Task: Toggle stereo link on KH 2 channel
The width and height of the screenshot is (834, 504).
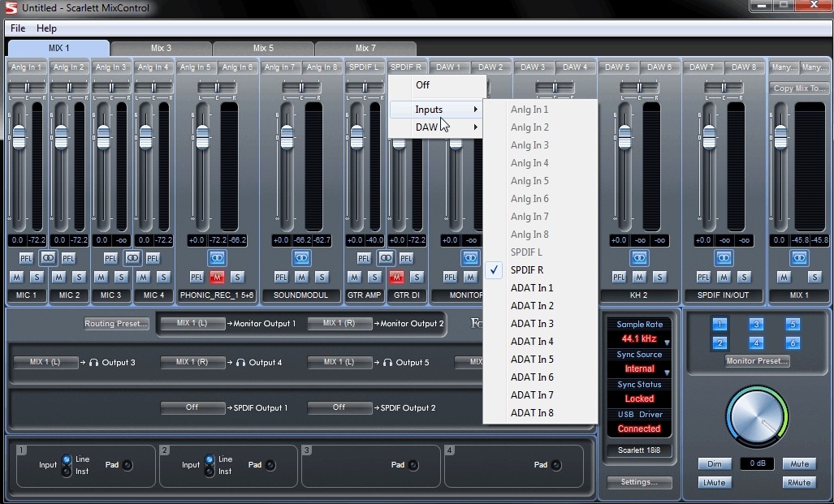Action: [639, 258]
